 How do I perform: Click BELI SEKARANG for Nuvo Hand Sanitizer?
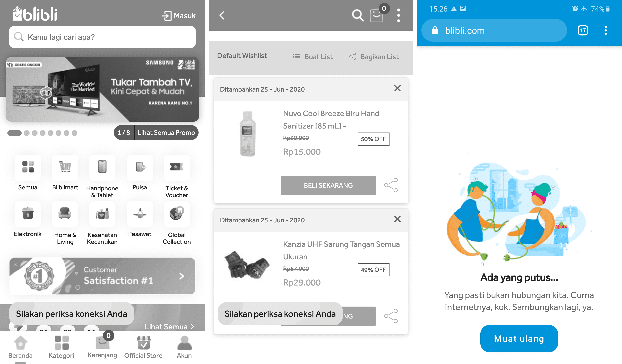tap(328, 185)
